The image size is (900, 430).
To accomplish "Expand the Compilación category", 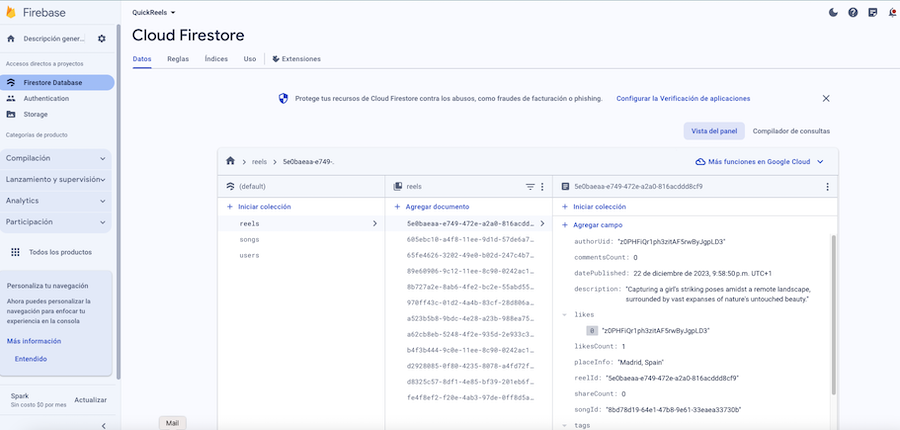I will 56,158.
